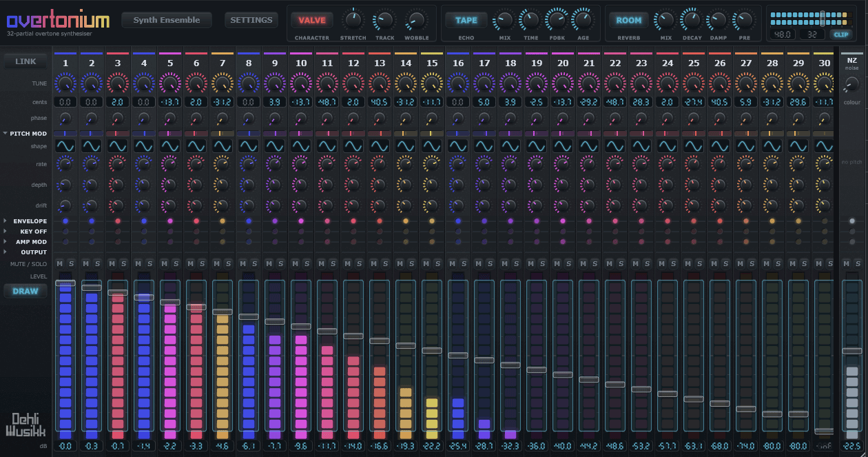Click the NZ noise level fader handle
This screenshot has height=457, width=868.
(852, 351)
